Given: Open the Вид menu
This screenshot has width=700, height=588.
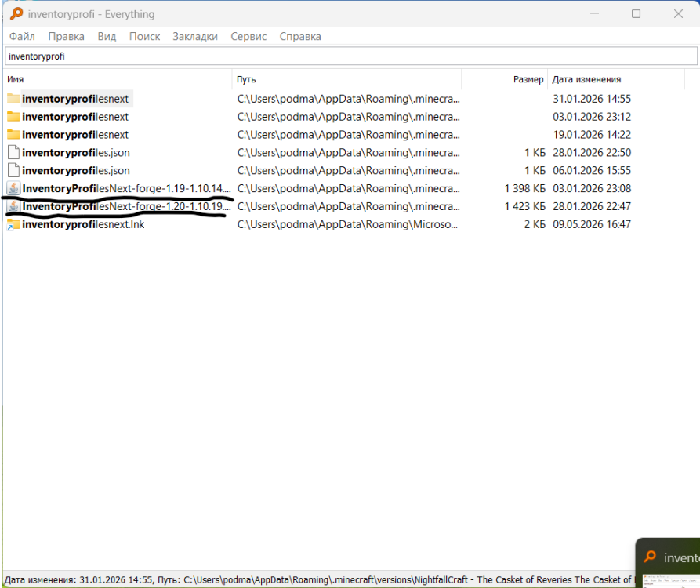Looking at the screenshot, I should point(107,36).
